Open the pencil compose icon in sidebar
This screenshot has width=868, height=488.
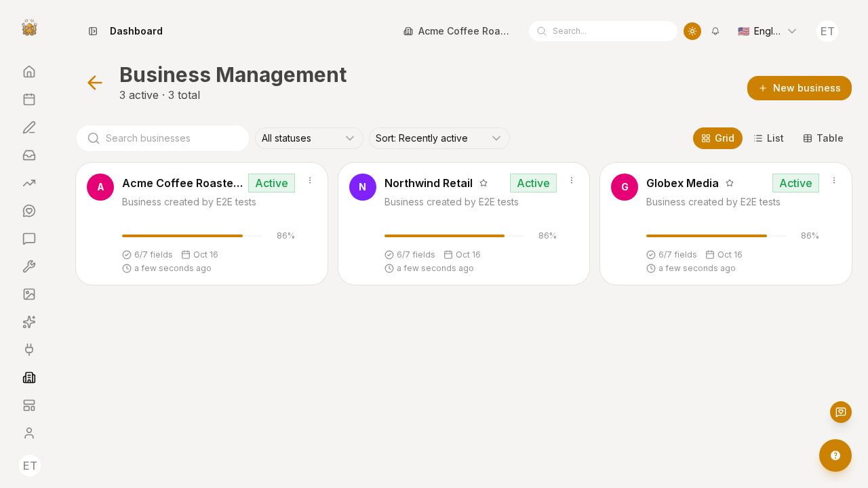[29, 127]
